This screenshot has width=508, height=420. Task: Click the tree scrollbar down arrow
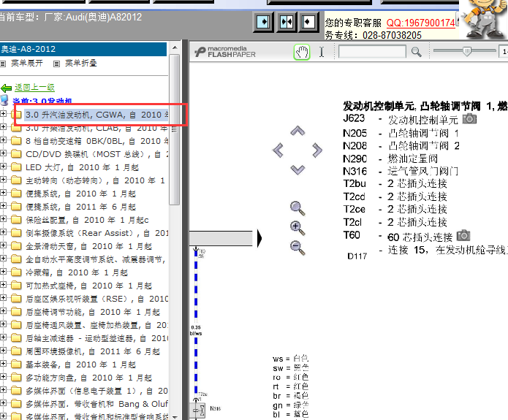tap(175, 417)
